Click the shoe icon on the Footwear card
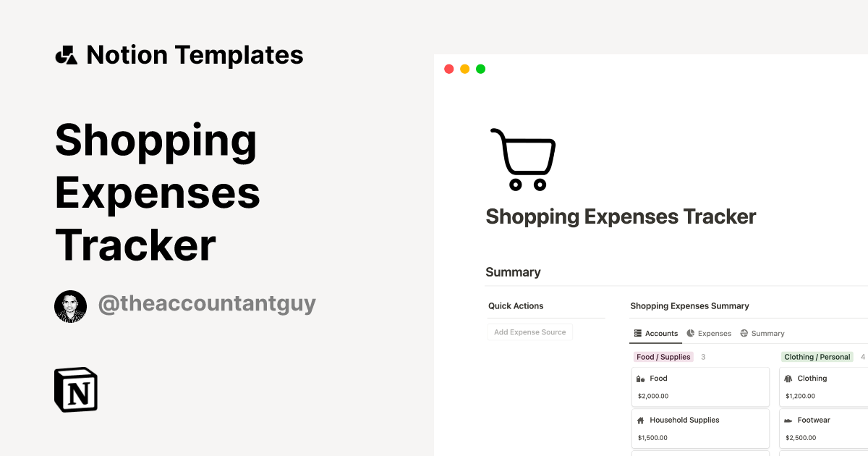This screenshot has width=868, height=456. pos(788,420)
